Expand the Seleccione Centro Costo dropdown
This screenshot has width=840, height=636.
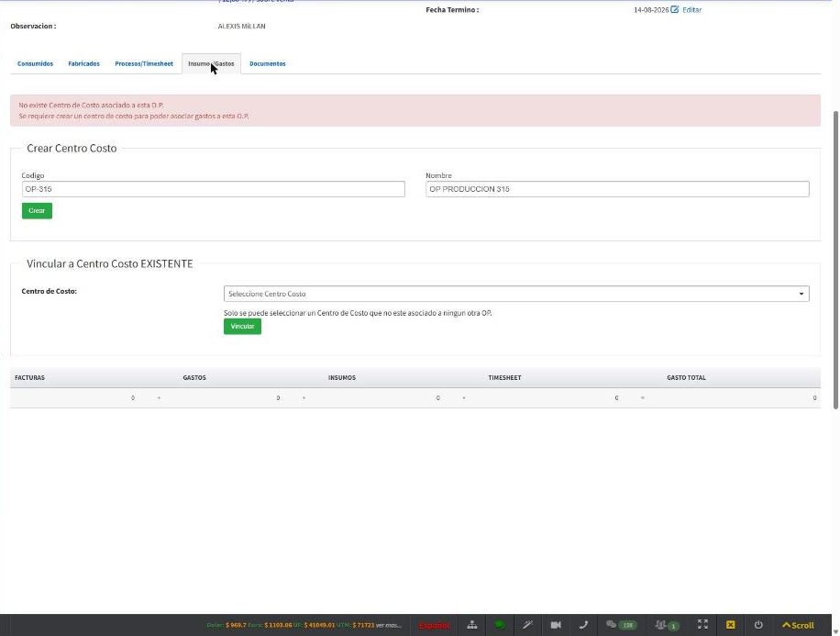(516, 294)
